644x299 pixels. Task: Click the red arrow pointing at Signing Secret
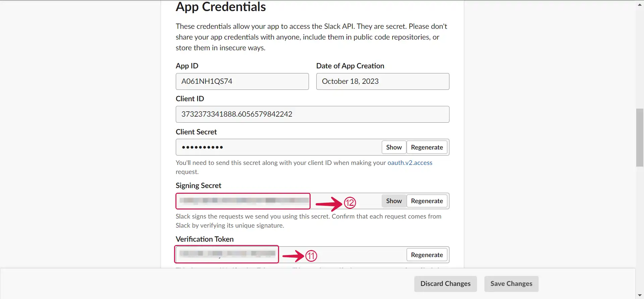[329, 204]
